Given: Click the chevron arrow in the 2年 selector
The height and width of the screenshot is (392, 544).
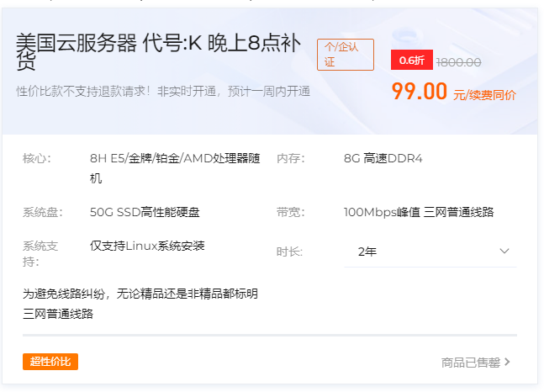Looking at the screenshot, I should tap(504, 252).
